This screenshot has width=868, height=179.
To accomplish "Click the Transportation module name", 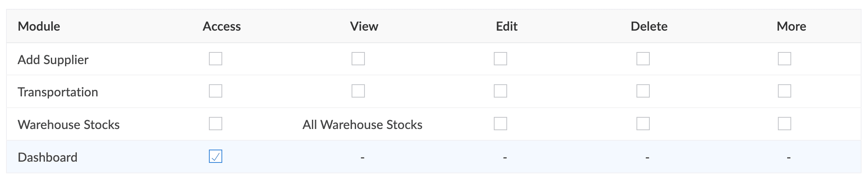I will coord(58,92).
